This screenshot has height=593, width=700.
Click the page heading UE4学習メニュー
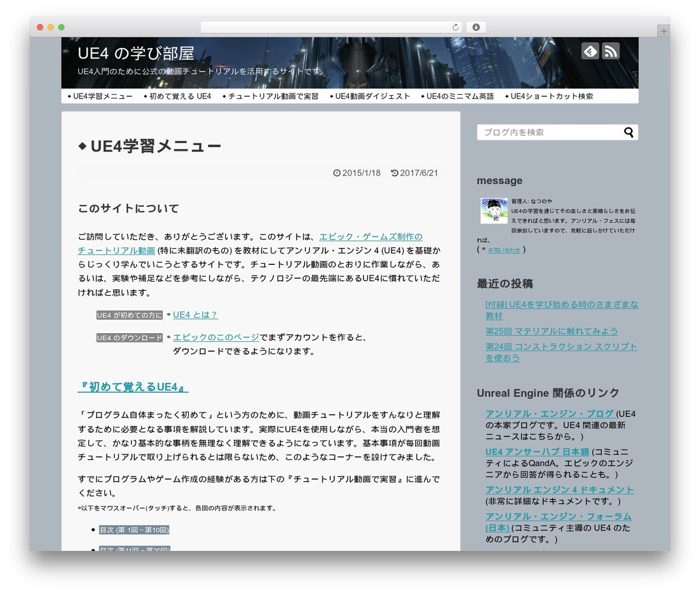pyautogui.click(x=150, y=146)
